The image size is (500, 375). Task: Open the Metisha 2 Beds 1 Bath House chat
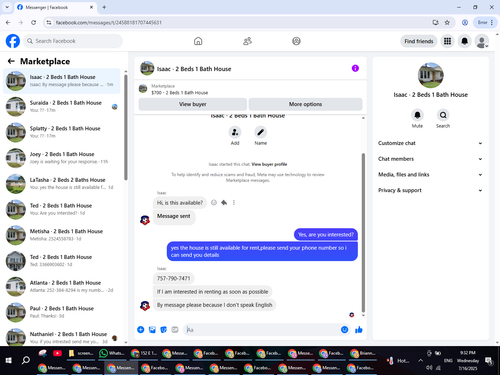62,235
